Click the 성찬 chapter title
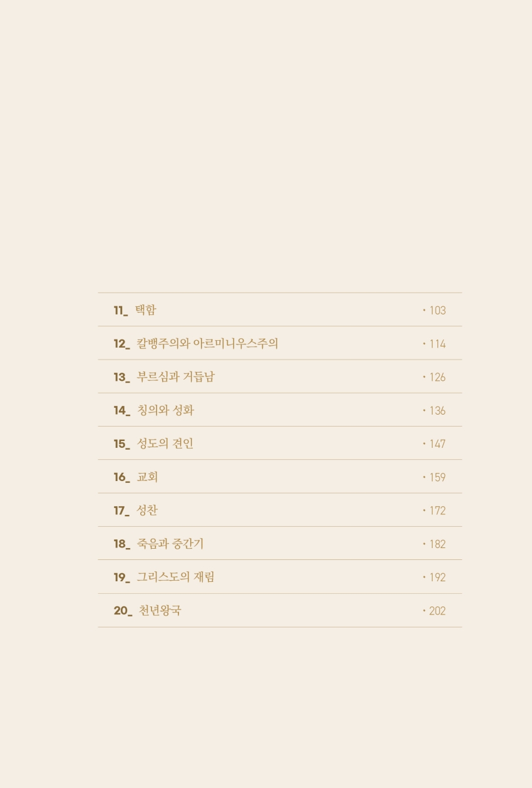This screenshot has width=532, height=788. 147,511
